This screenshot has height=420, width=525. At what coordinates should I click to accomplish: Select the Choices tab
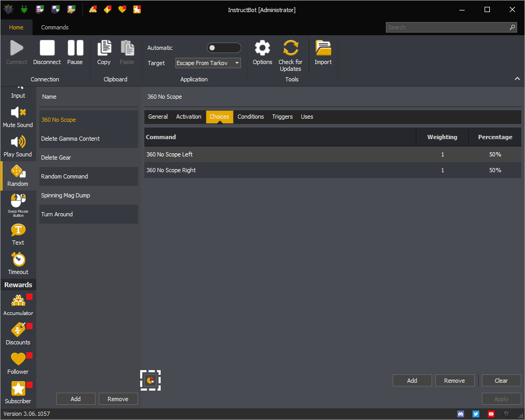pos(219,117)
